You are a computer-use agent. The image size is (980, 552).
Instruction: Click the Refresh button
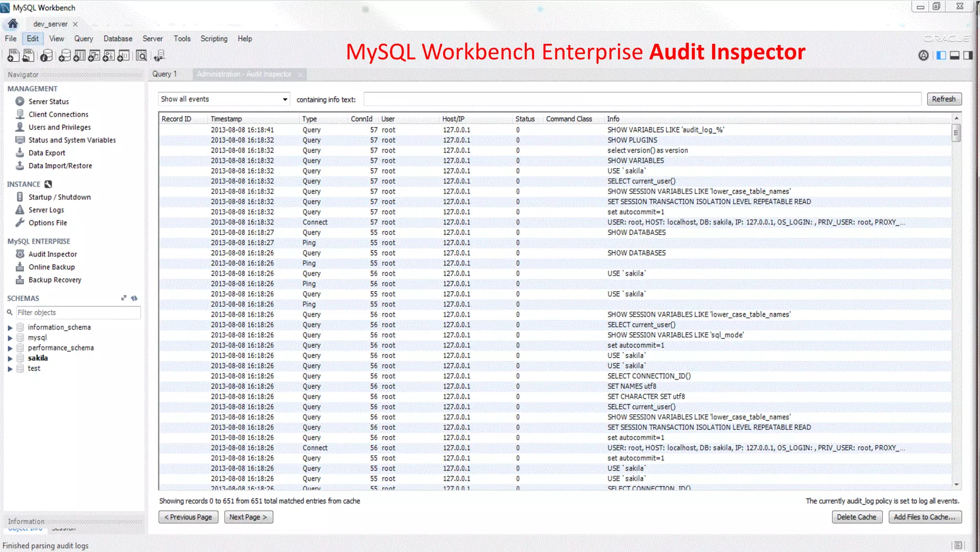click(944, 99)
